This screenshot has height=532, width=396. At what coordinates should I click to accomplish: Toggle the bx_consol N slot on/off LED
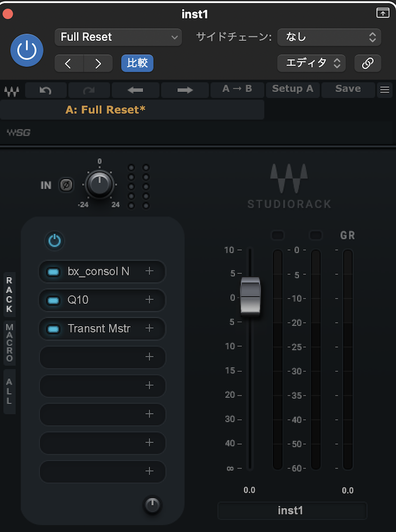(x=53, y=272)
